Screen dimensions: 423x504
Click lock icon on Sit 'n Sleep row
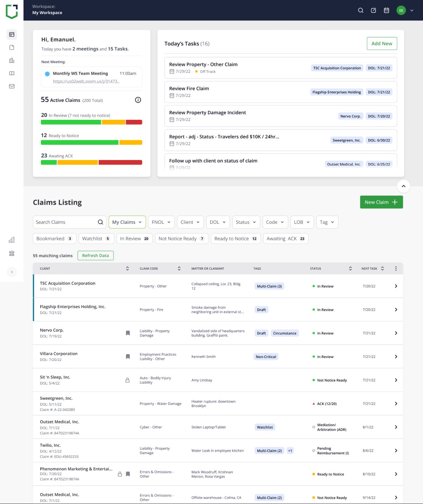tap(128, 380)
